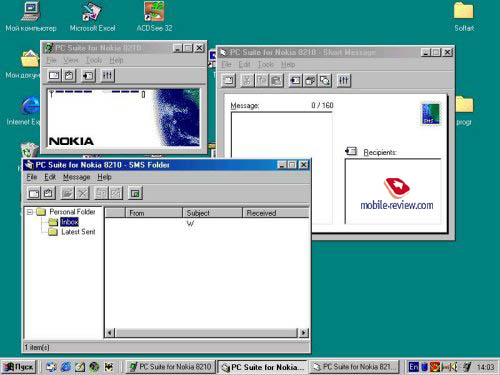
Task: Toggle the En language indicator in tray
Action: [413, 367]
